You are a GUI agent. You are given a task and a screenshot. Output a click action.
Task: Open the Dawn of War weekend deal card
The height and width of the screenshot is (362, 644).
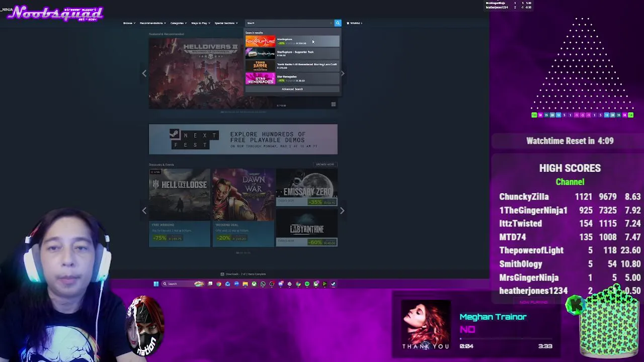pos(243,208)
